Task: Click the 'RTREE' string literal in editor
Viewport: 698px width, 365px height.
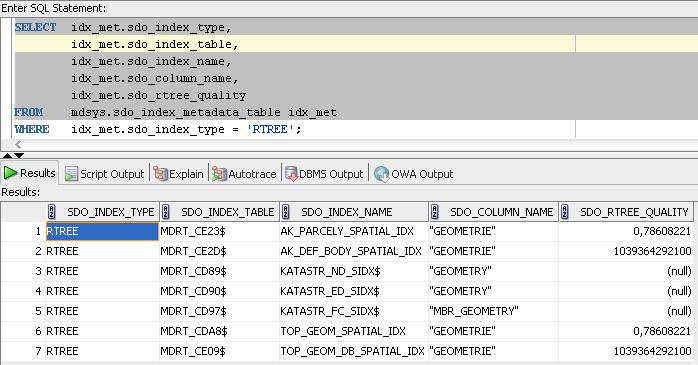Action: tap(270, 129)
